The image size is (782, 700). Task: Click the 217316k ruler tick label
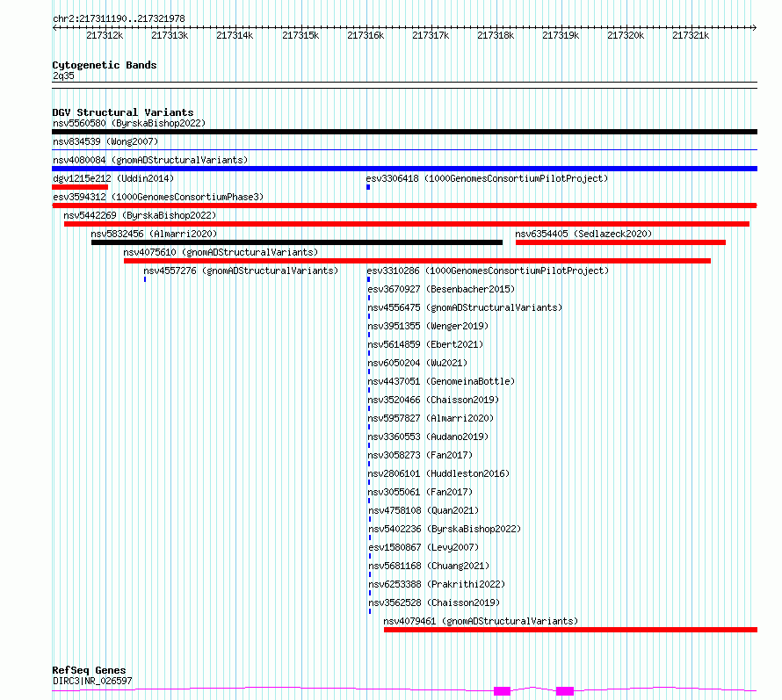[366, 35]
